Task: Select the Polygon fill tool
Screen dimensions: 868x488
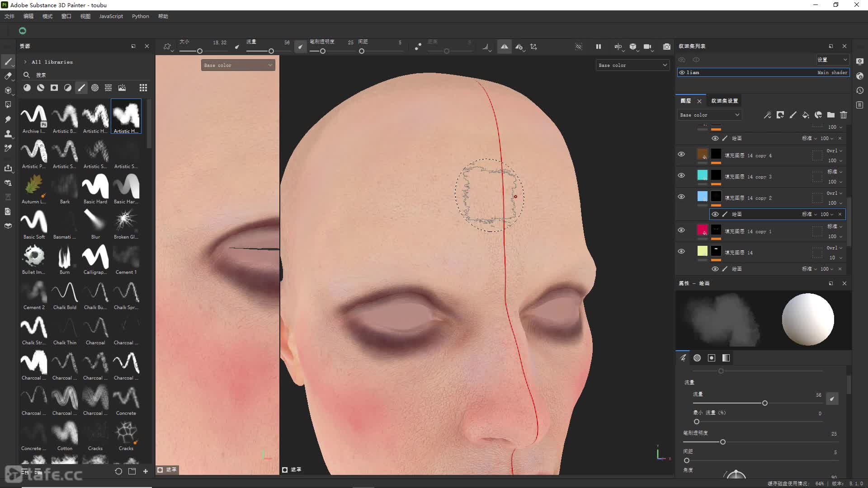Action: (8, 105)
